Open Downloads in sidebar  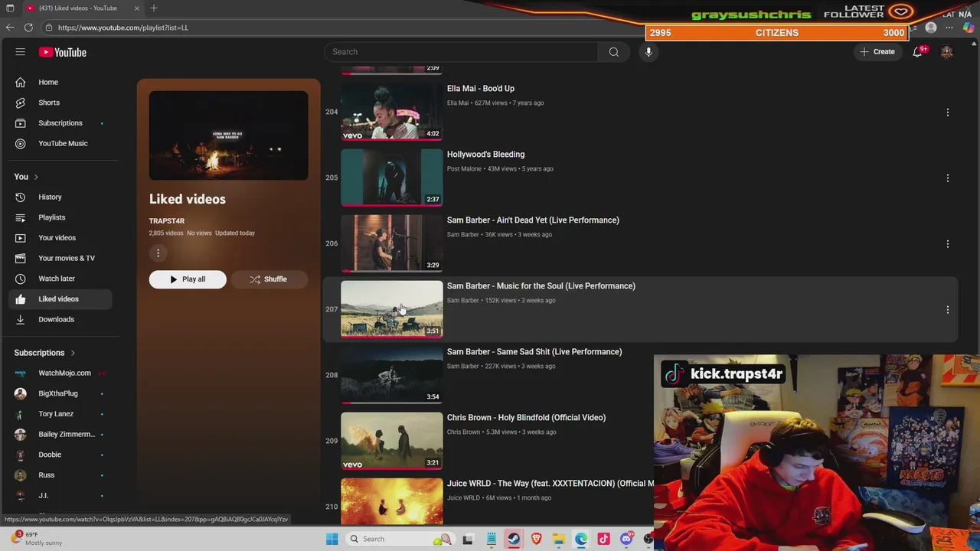61,319
